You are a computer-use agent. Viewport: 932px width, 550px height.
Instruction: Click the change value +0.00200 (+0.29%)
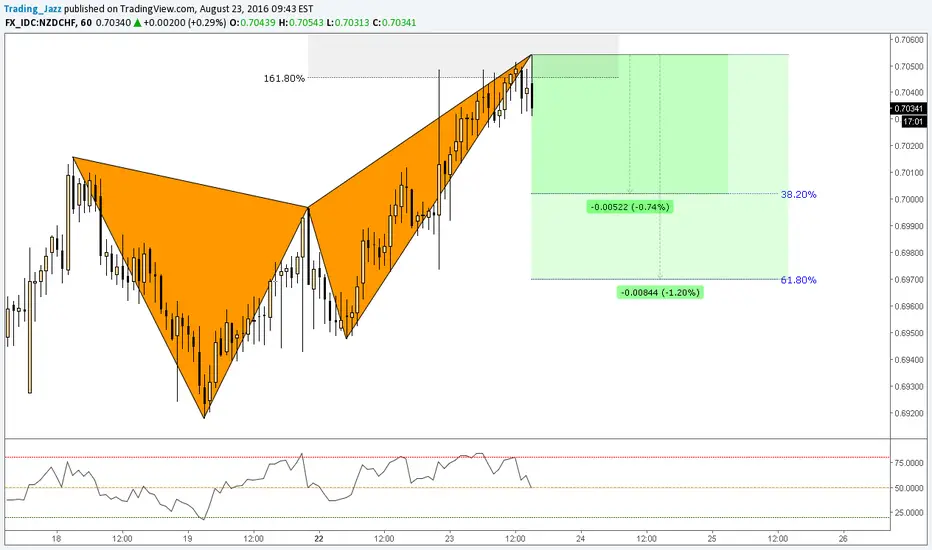(185, 23)
